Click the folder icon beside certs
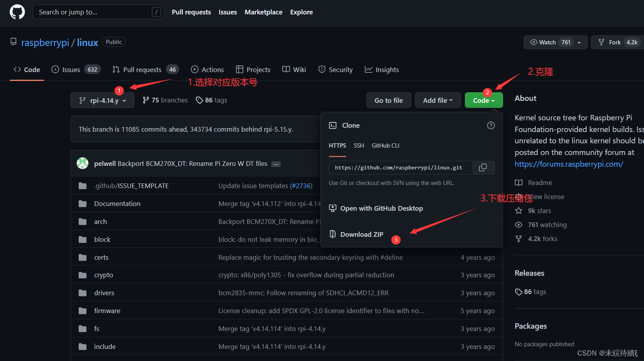This screenshot has height=361, width=644. [83, 257]
